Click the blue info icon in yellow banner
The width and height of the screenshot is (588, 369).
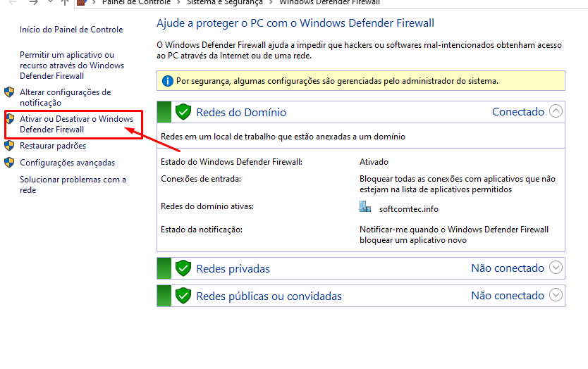[x=168, y=81]
